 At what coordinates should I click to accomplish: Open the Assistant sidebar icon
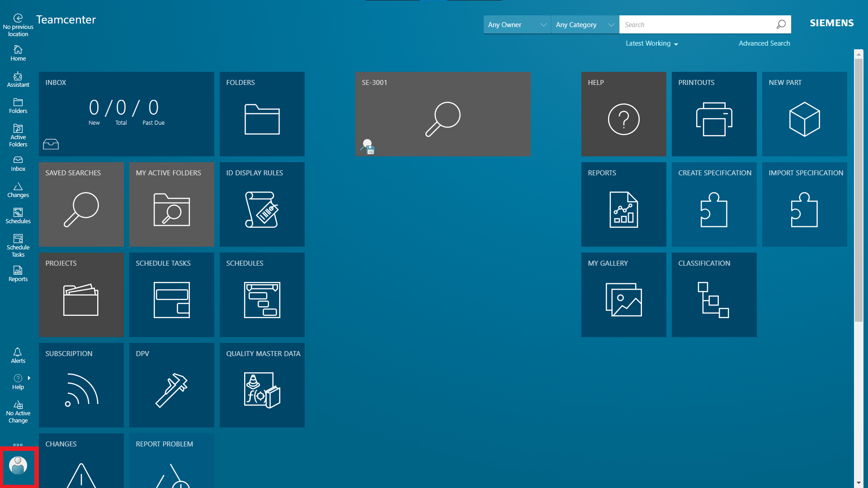[18, 80]
